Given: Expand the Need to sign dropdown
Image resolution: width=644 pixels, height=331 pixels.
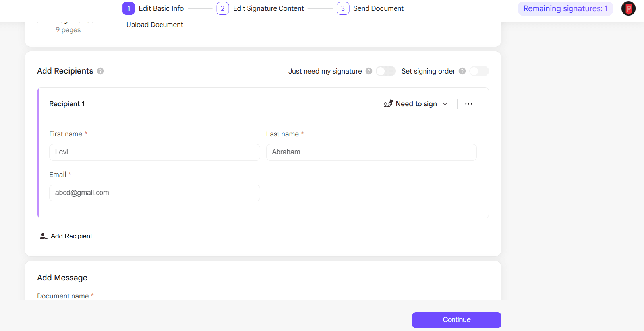Looking at the screenshot, I should pos(416,104).
